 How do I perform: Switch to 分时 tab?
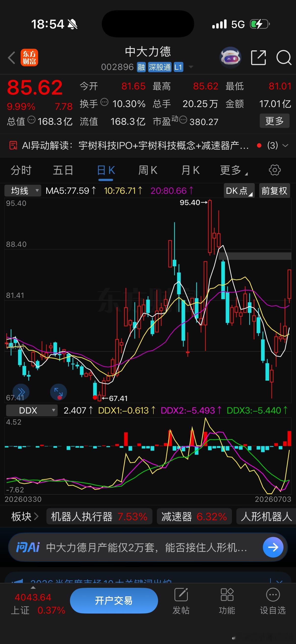pos(21,170)
